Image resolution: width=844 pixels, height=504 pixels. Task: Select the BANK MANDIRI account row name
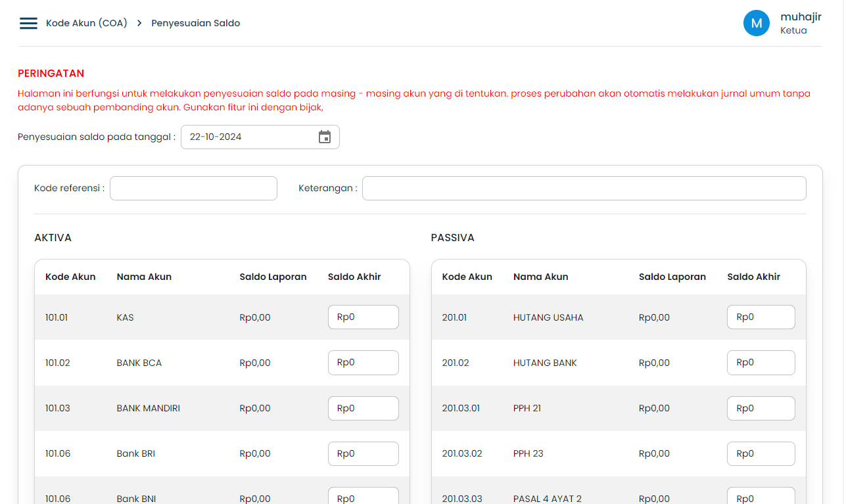coord(148,408)
